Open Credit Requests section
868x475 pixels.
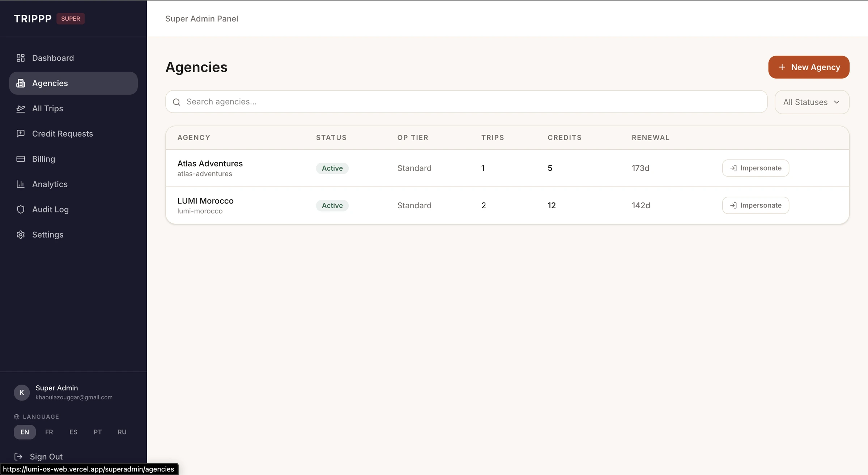[x=73, y=133]
